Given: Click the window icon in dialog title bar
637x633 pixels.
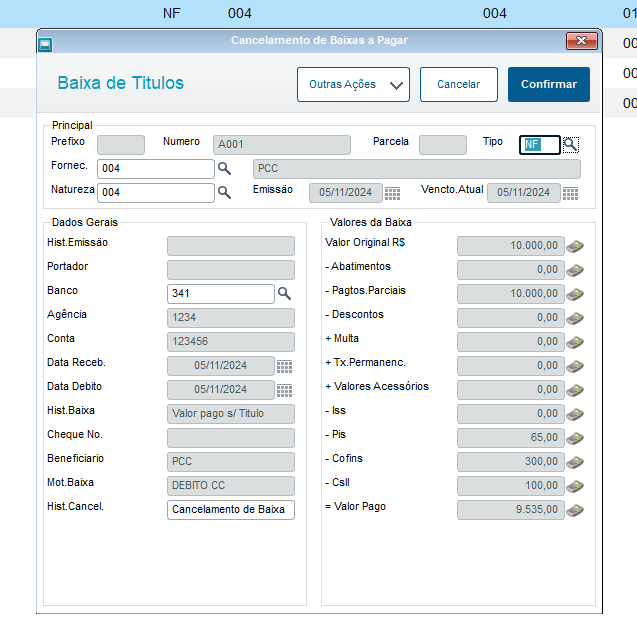Looking at the screenshot, I should [45, 45].
